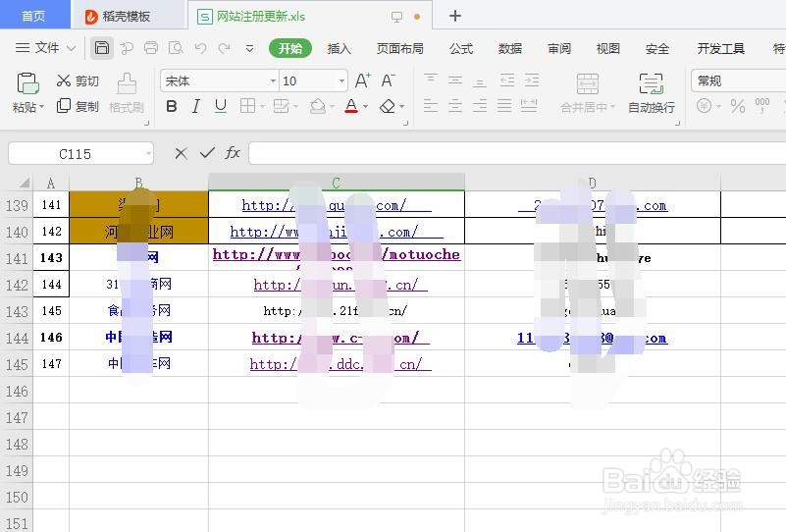Click the Paste clipboard icon
Viewport: 786px width, 532px height.
click(27, 83)
